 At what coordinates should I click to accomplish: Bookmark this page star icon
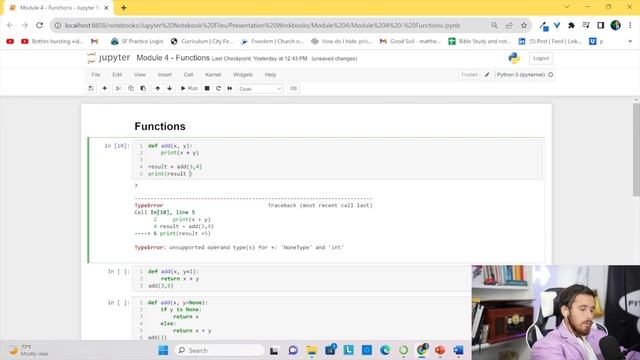point(524,25)
